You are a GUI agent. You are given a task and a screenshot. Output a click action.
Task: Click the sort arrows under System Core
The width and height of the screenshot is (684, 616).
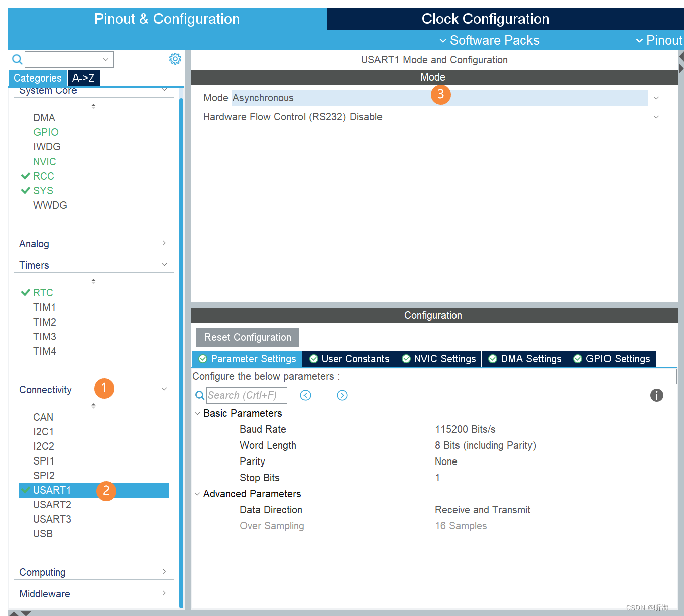93,106
